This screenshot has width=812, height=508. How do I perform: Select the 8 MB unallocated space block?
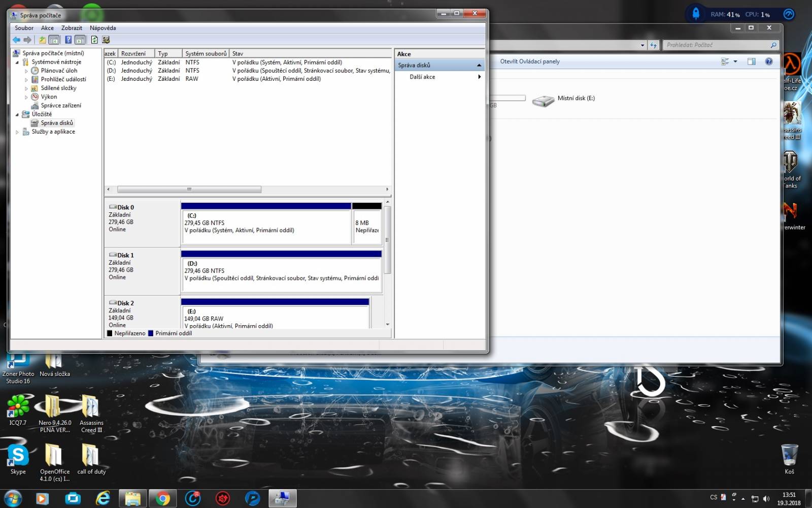(367, 224)
